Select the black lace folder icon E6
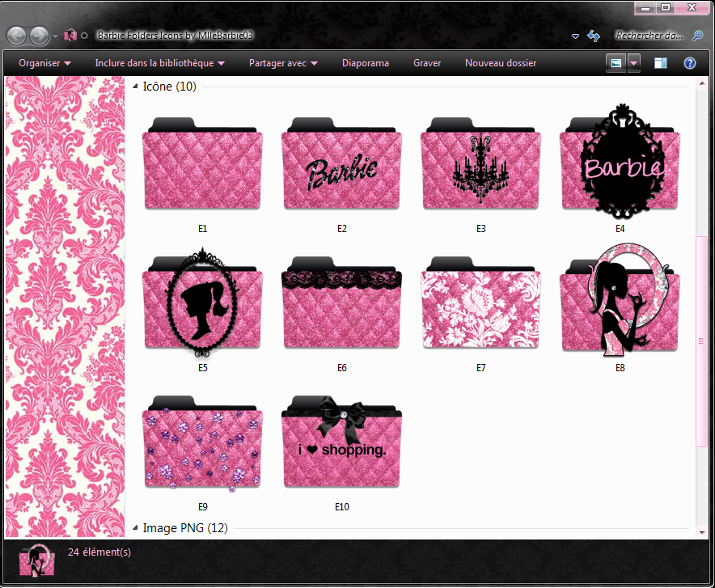715x588 pixels. 341,302
